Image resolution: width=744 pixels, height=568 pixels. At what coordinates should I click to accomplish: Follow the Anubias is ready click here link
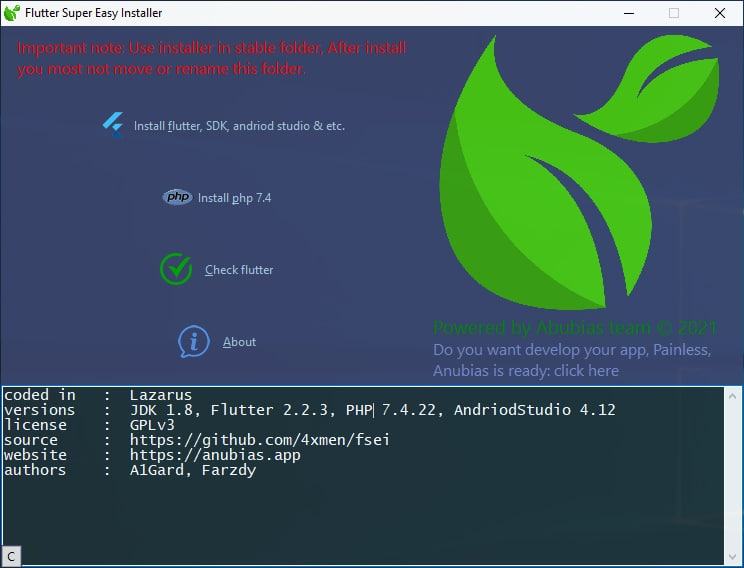point(525,371)
